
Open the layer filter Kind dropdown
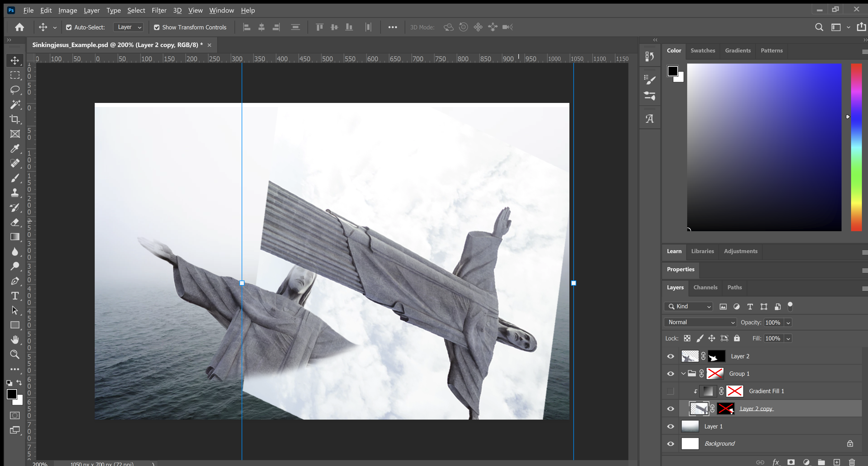click(688, 307)
